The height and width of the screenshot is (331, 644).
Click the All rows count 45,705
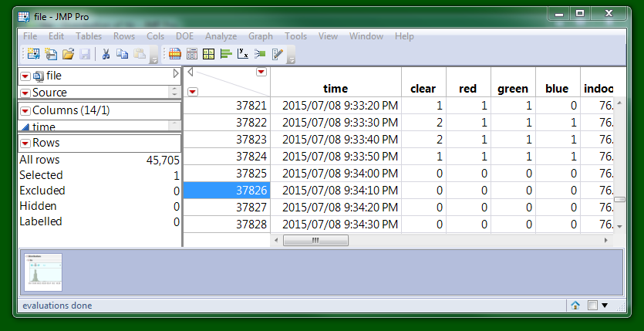pos(163,160)
